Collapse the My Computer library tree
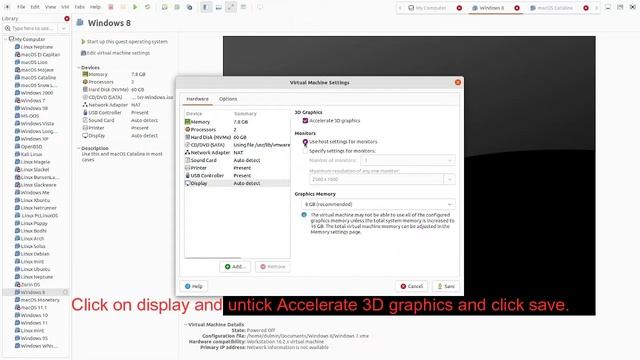 point(6,39)
